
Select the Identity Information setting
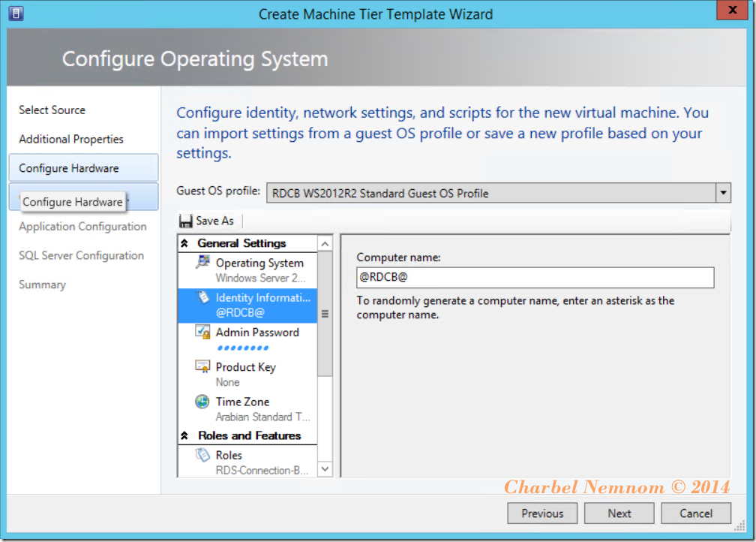(247, 305)
